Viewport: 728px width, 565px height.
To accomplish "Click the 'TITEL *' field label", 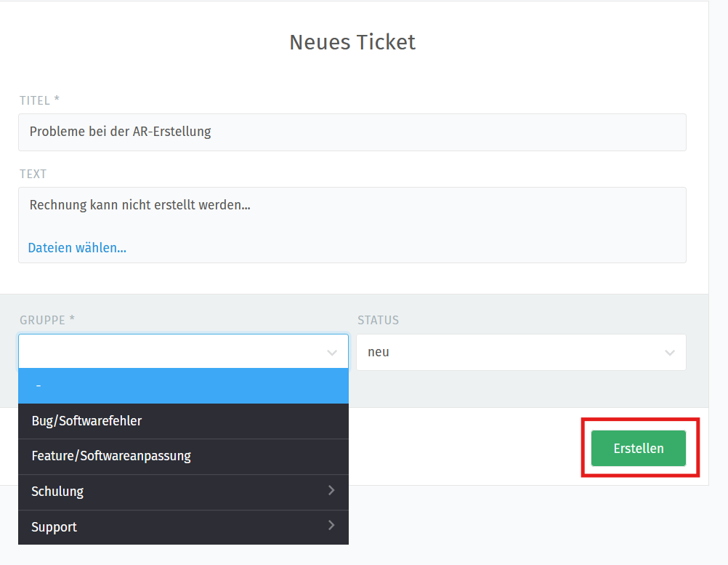I will click(x=39, y=100).
